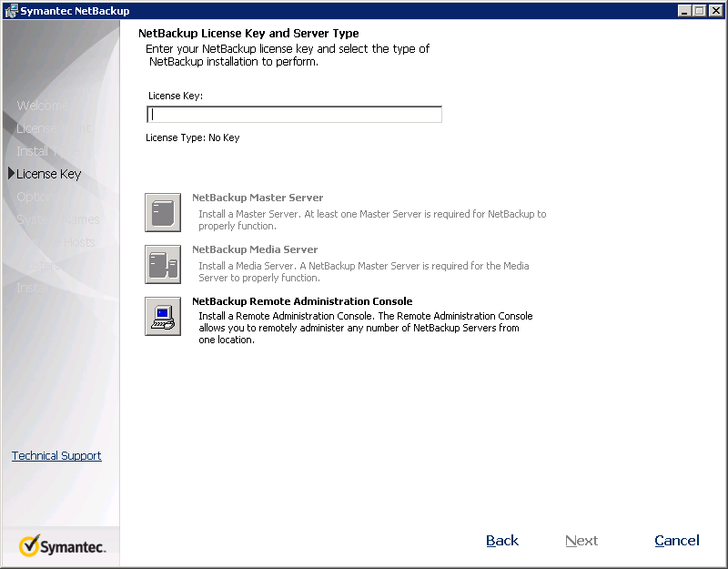Viewport: 728px width, 569px height.
Task: Click the NetBackup Media Server heading
Action: pyautogui.click(x=255, y=249)
